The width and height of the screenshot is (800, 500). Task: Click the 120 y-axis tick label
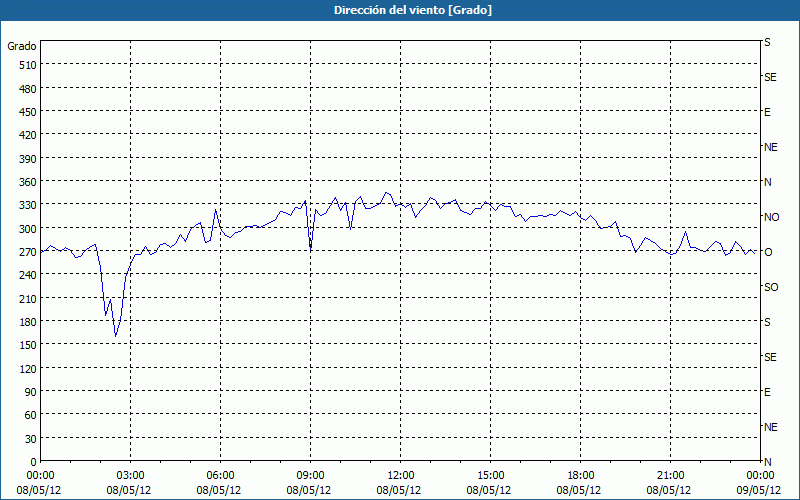pos(28,369)
